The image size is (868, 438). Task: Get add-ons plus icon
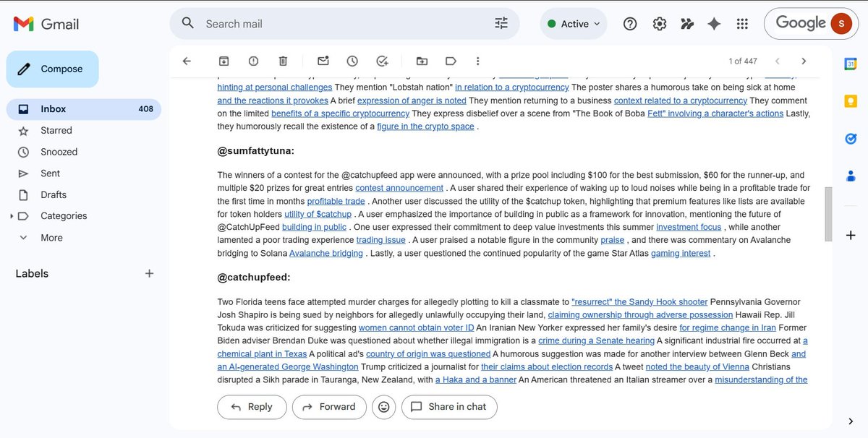[851, 235]
